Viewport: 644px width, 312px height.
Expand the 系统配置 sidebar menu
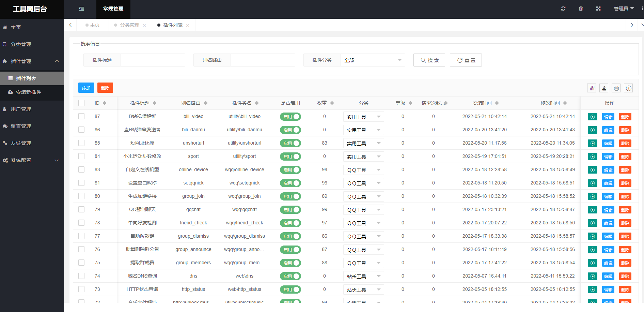pyautogui.click(x=32, y=160)
